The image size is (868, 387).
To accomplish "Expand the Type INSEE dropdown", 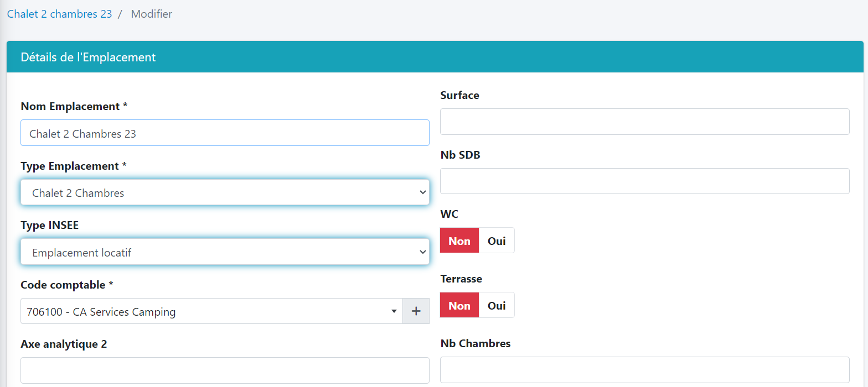I will coord(225,252).
